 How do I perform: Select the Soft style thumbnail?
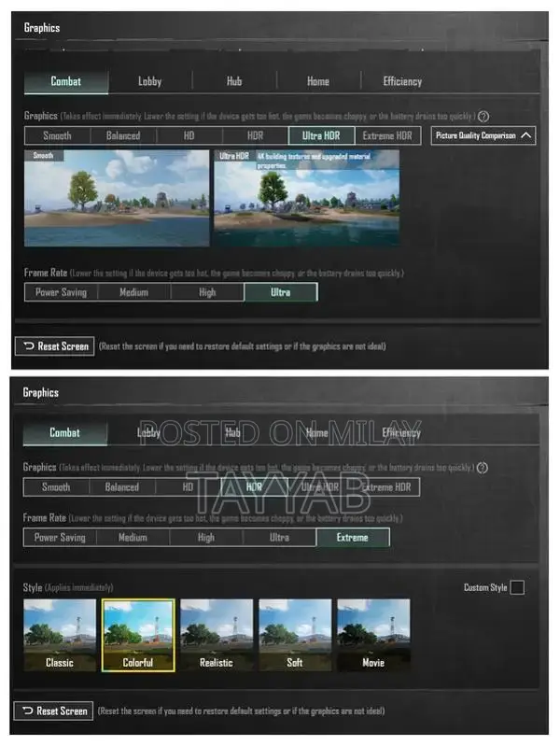(295, 635)
